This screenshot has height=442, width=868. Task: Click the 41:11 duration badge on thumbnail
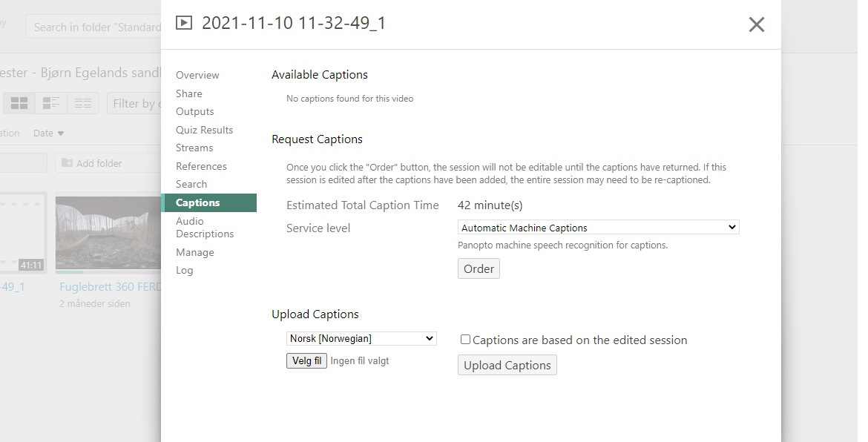31,265
